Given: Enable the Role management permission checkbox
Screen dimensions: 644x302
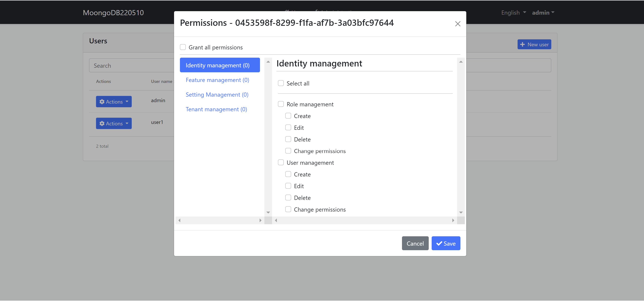Looking at the screenshot, I should click(x=281, y=104).
